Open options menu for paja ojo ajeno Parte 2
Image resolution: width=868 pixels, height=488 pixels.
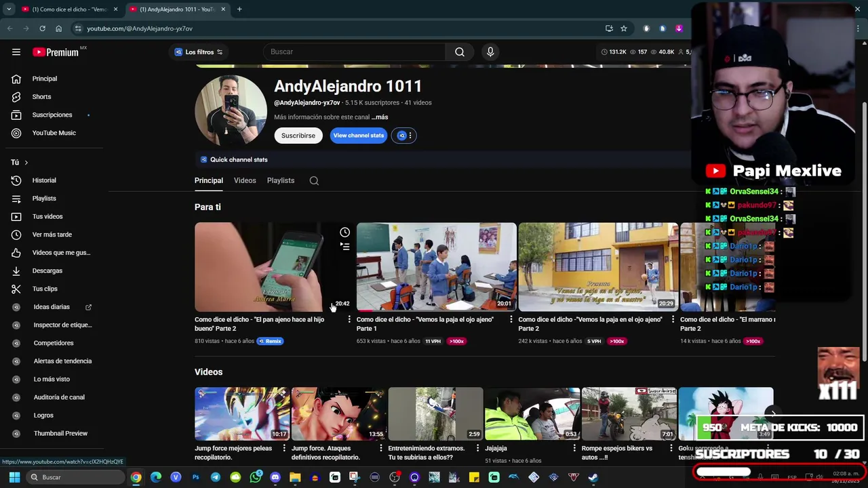(673, 319)
